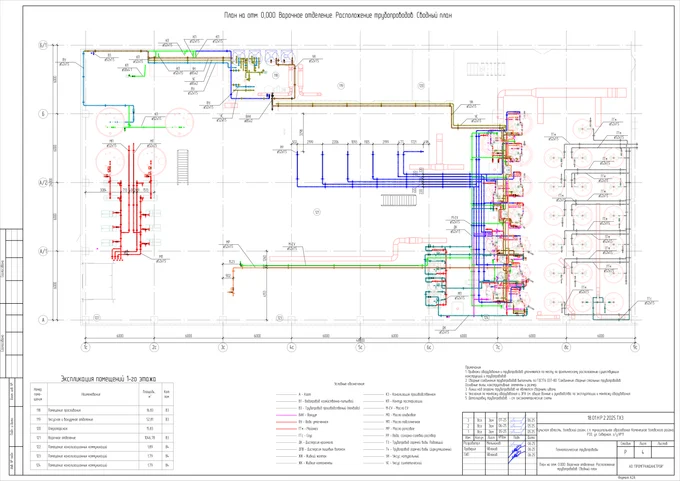
Task: Click the drawing title text at top
Action: [x=341, y=17]
